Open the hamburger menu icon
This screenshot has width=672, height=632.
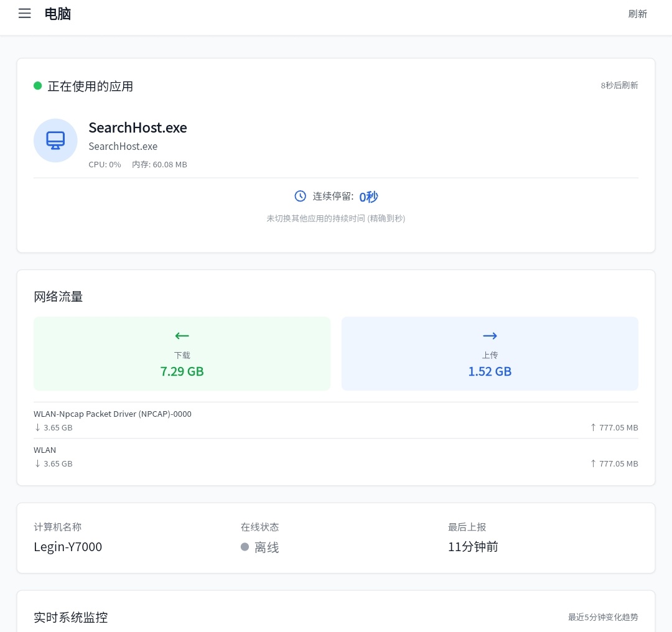(25, 14)
